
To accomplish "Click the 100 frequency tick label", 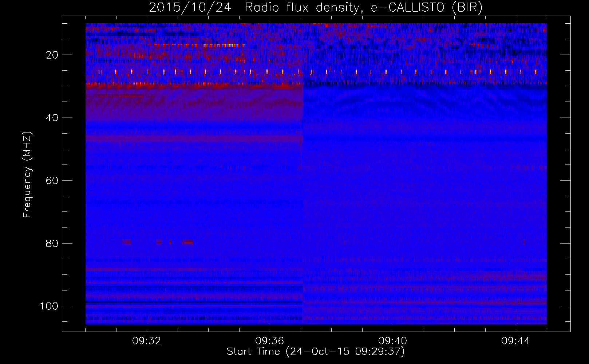I will tap(49, 306).
